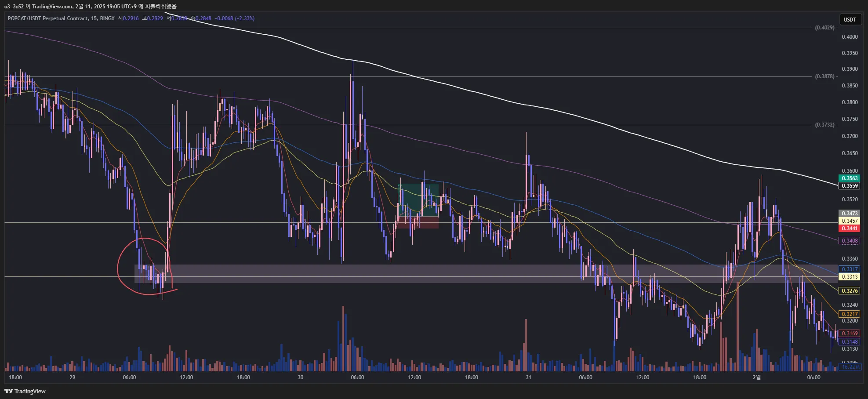This screenshot has width=868, height=399.
Task: Click the 0.3650 price axis label
Action: click(x=850, y=153)
